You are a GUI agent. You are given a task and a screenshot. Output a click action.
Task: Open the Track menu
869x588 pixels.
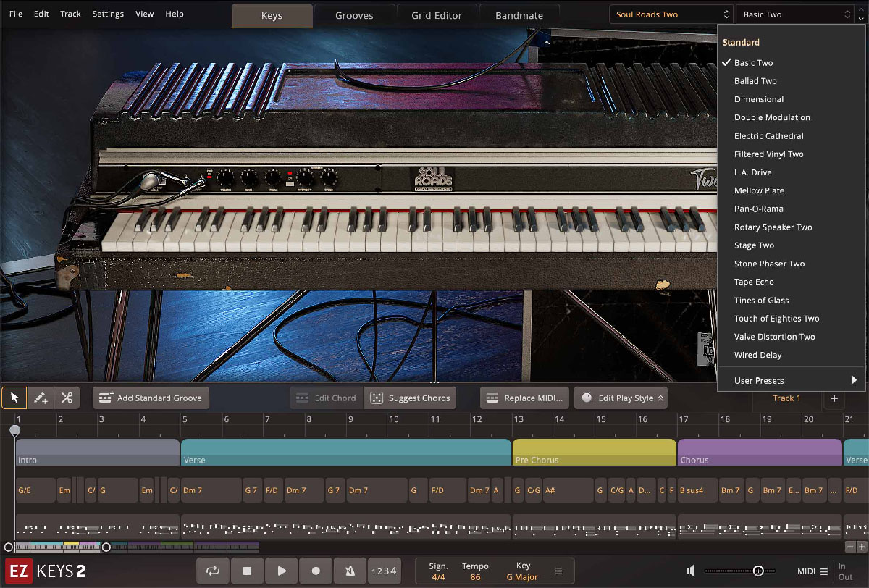click(x=71, y=14)
